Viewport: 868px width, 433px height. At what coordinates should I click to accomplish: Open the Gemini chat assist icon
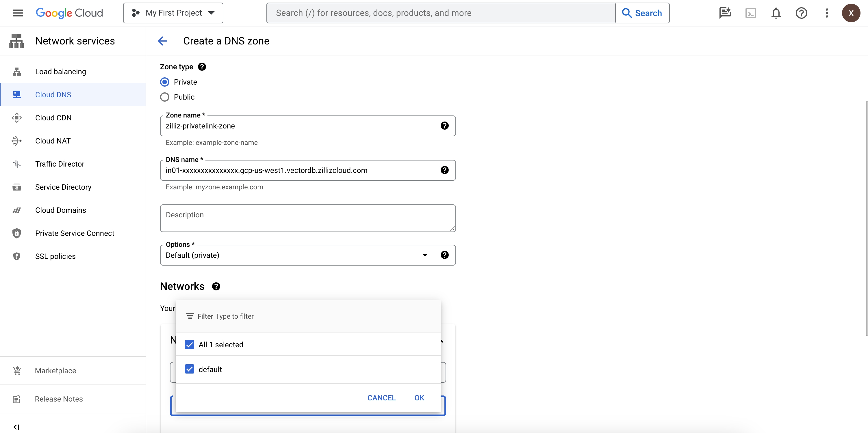pos(725,13)
